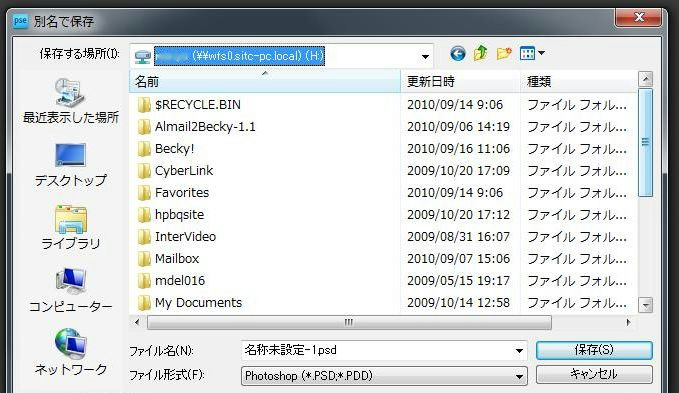679x393 pixels.
Task: Click the date 2010/09/14 9:06 for $RECYCLE.BIN
Action: click(455, 105)
